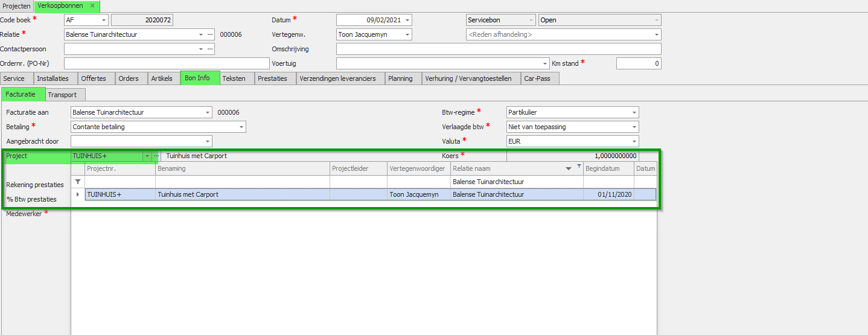The image size is (868, 335).
Task: Click the Km stand value field
Action: point(639,63)
